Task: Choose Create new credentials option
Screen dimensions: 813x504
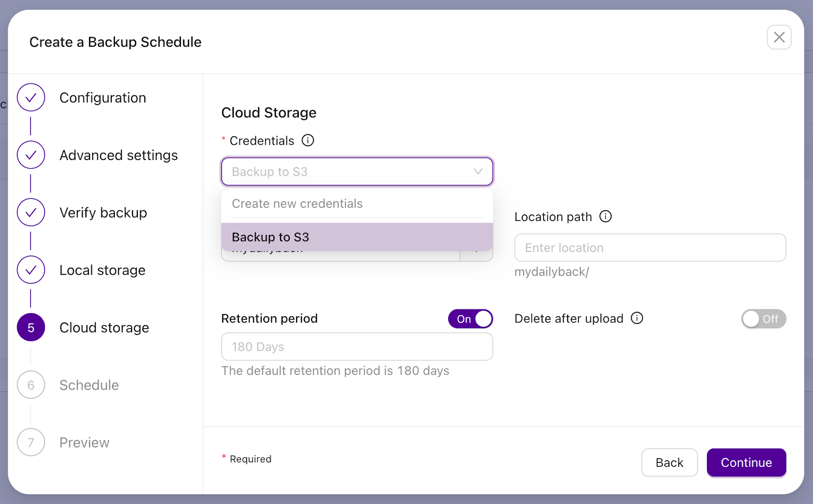Action: (357, 204)
